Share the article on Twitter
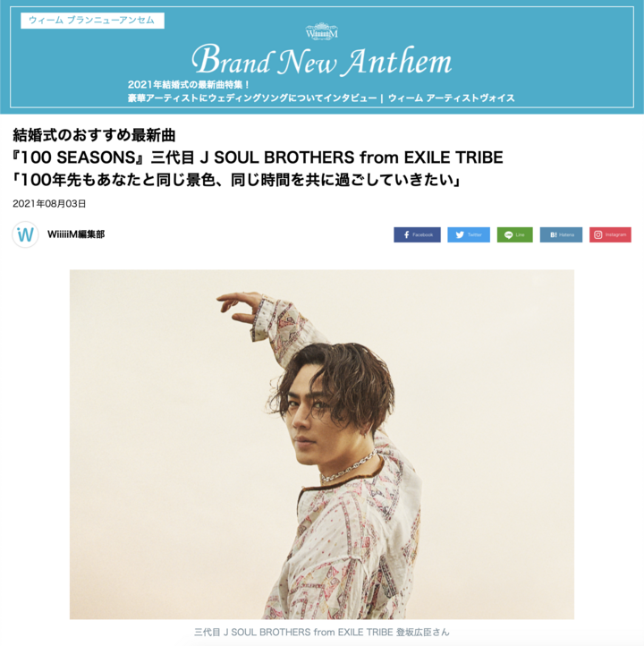This screenshot has width=644, height=646. 469,234
